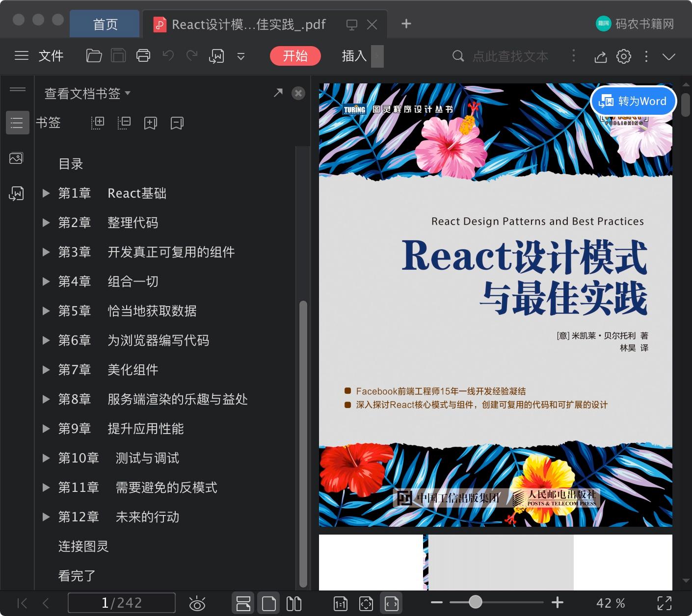
Task: Close the bookmark panel
Action: tap(298, 93)
